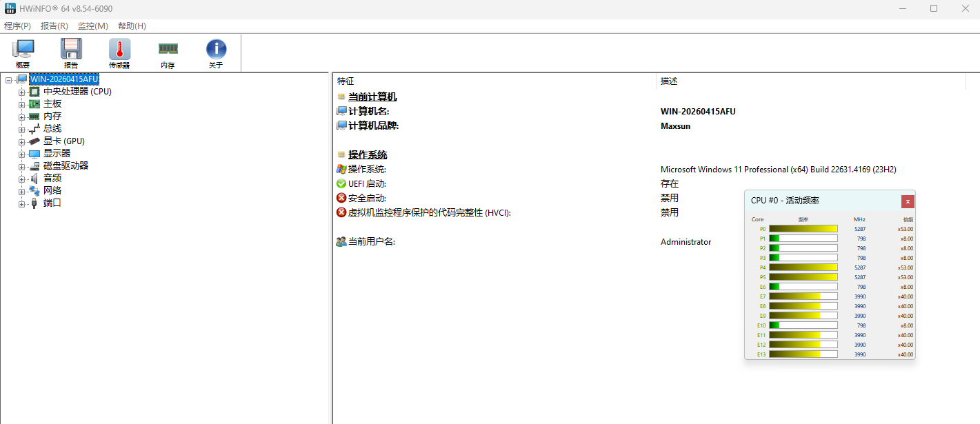Screen dimensions: 980x424
Task: Open the 程序(P) menu
Action: [17, 26]
